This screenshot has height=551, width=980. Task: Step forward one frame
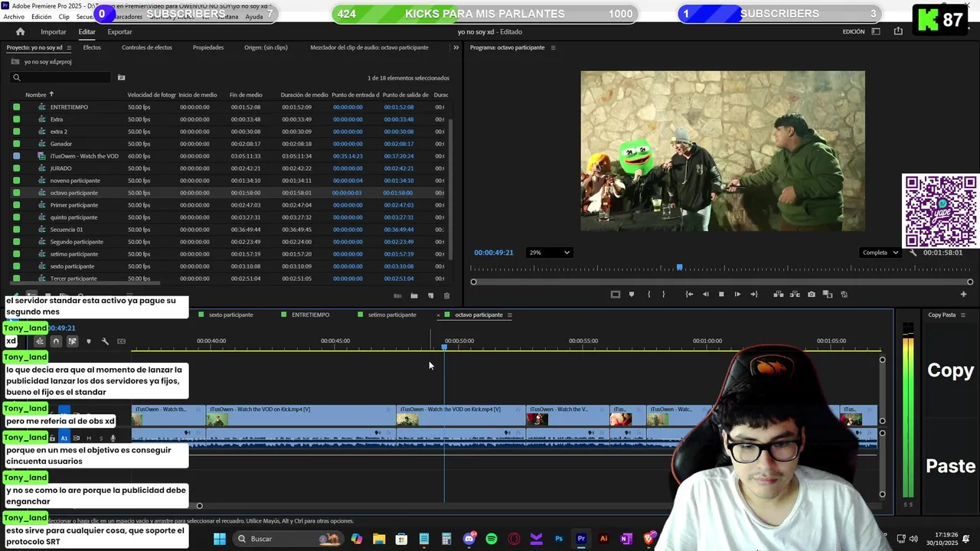click(x=737, y=294)
